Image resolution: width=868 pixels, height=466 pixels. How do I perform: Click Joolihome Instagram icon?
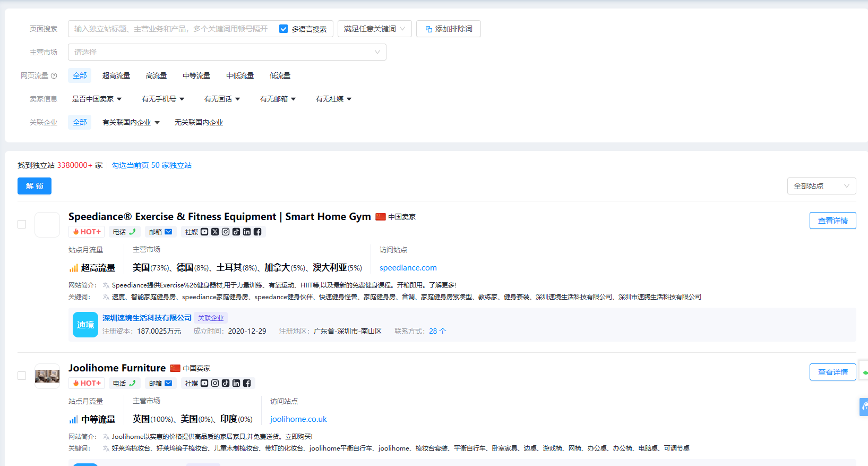pyautogui.click(x=215, y=383)
